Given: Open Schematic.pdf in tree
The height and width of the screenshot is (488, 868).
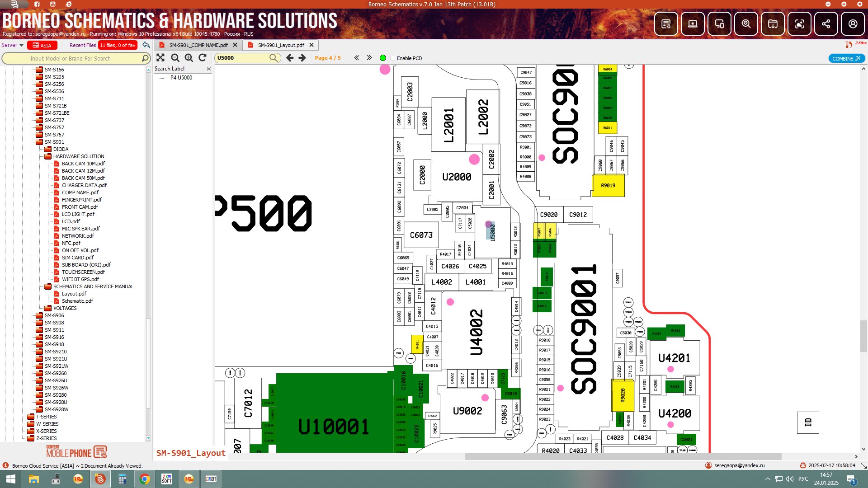Looking at the screenshot, I should 77,301.
